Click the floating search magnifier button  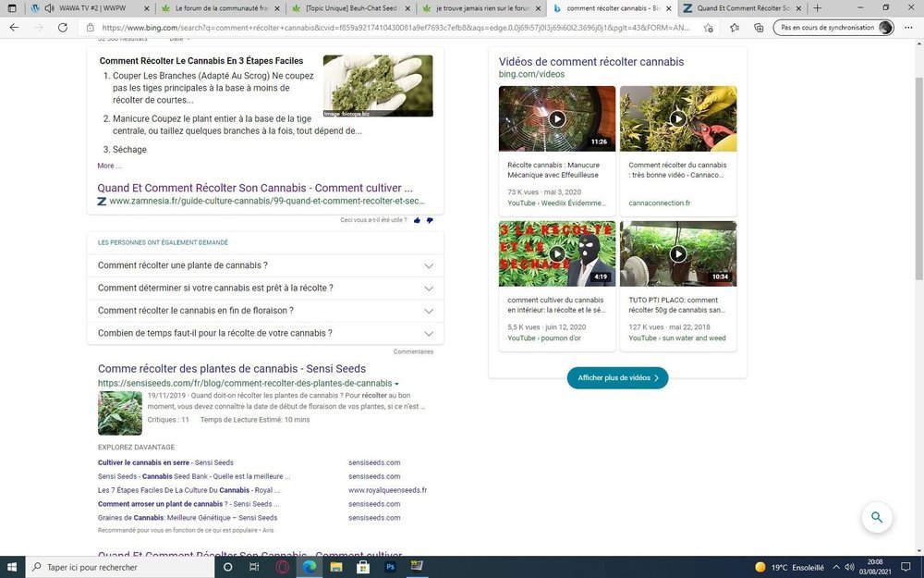pos(876,517)
